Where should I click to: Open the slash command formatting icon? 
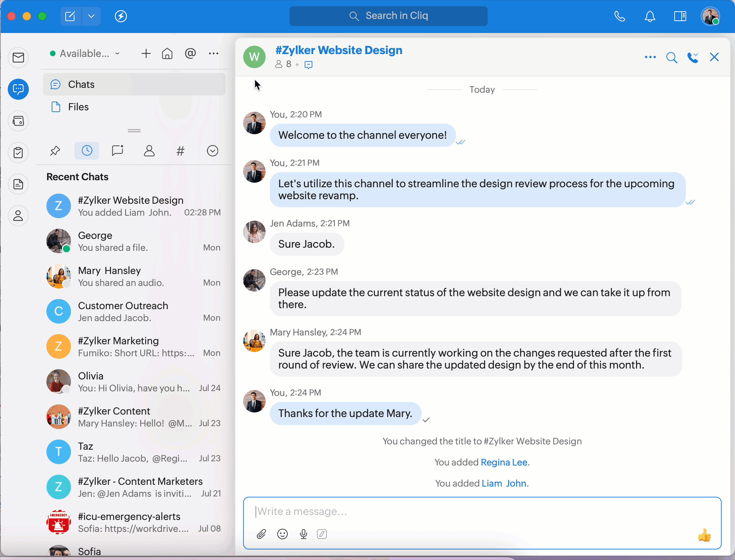click(x=322, y=534)
